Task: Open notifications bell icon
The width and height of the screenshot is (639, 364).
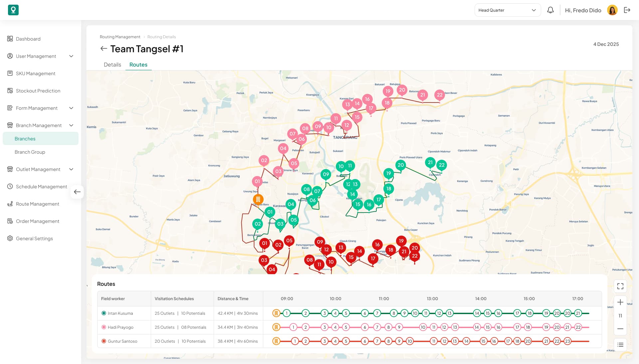Action: tap(550, 10)
